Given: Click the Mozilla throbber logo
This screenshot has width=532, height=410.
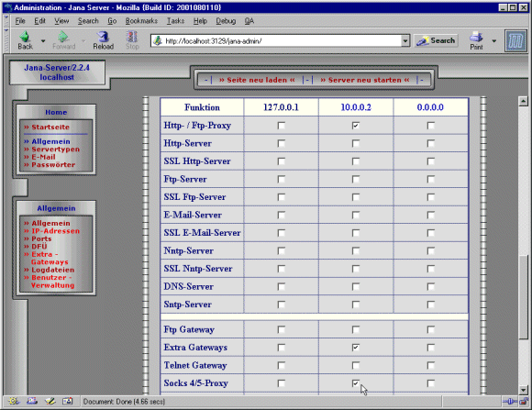Looking at the screenshot, I should 515,40.
